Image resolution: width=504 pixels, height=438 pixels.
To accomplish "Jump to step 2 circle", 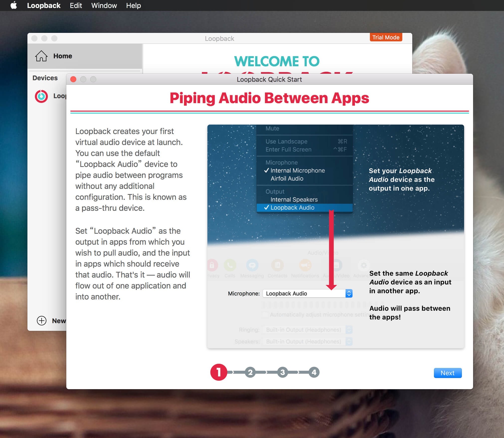I will pyautogui.click(x=250, y=372).
